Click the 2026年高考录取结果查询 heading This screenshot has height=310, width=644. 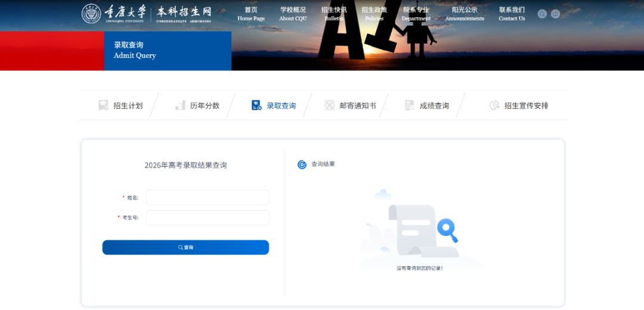click(x=185, y=165)
